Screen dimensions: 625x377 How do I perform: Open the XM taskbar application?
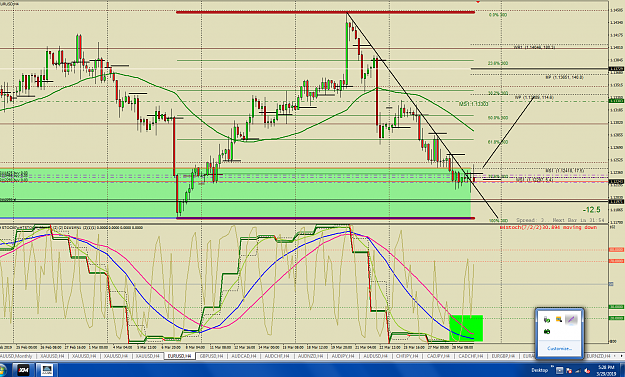(x=25, y=370)
